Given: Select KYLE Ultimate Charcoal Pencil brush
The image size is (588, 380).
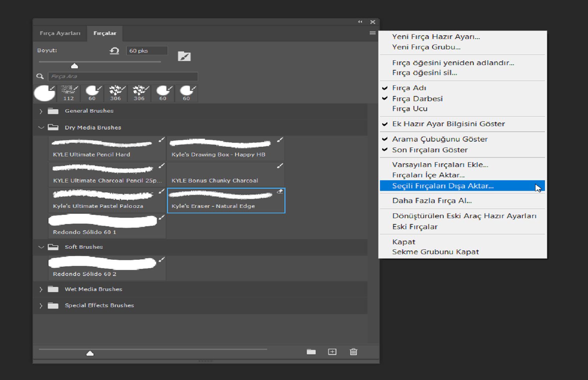Looking at the screenshot, I should 107,174.
